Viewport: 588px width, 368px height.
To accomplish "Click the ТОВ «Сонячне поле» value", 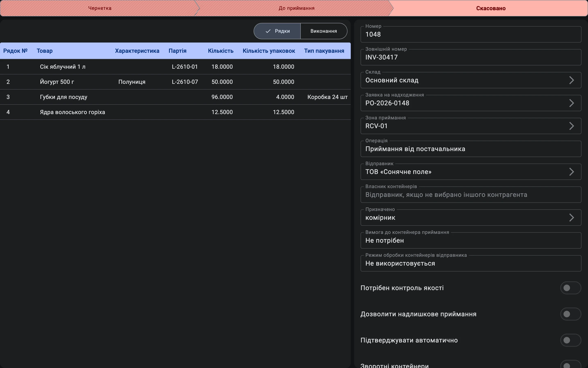I will 398,172.
